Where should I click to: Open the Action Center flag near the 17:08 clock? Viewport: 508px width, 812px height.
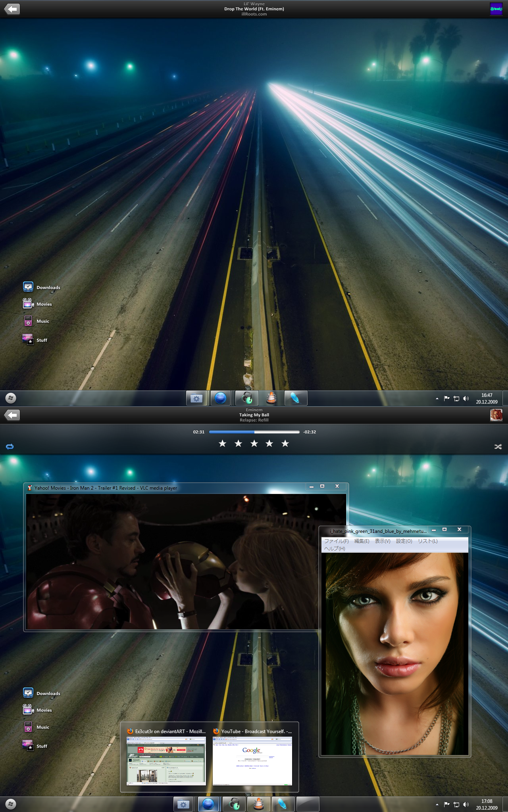pos(447,804)
